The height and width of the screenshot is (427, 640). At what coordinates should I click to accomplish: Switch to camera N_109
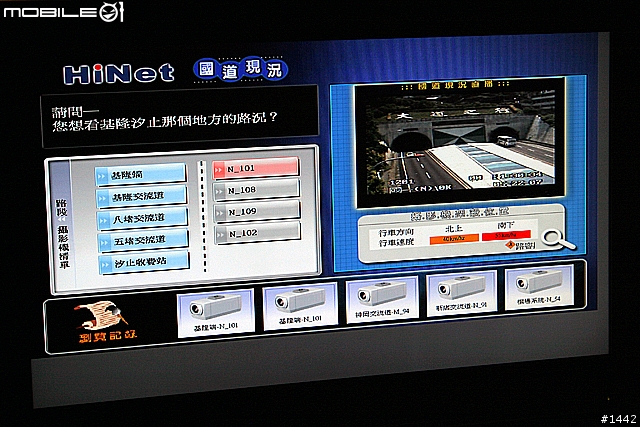[258, 211]
